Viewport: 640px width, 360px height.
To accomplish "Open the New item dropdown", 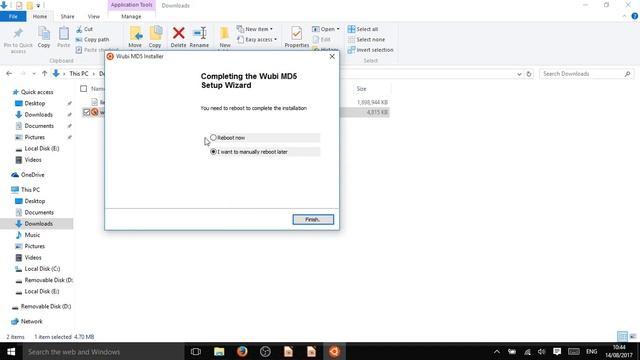I will tap(255, 29).
